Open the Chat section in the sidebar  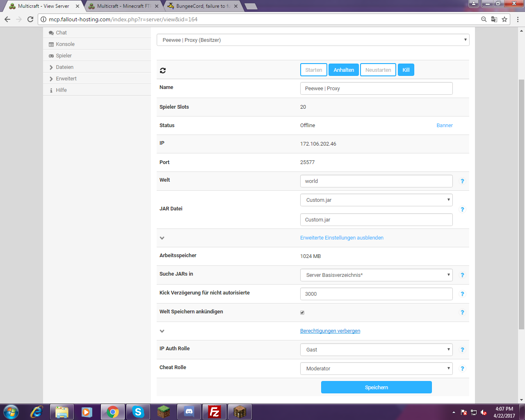coord(61,32)
